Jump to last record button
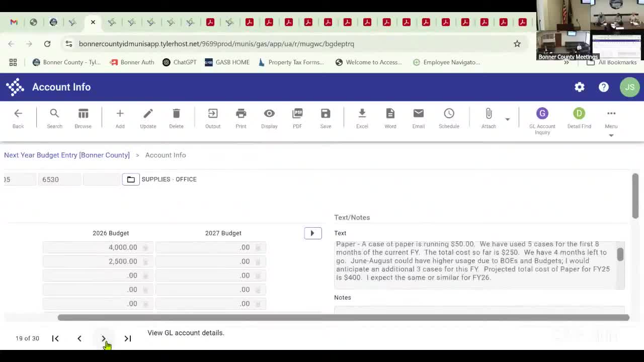Screen dimensions: 644x362 [128, 338]
